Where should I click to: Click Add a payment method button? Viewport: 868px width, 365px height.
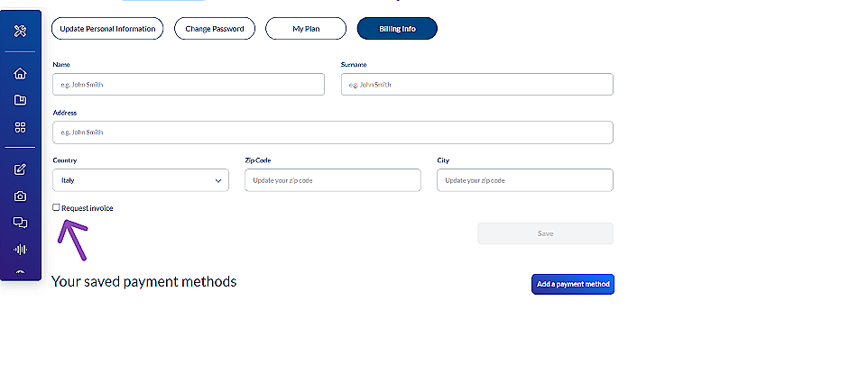pos(573,284)
